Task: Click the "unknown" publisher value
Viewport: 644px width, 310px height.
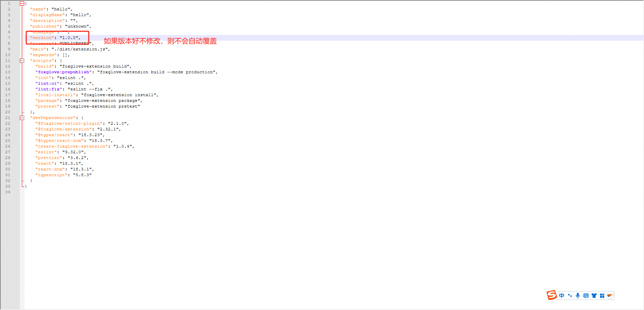Action: point(77,26)
